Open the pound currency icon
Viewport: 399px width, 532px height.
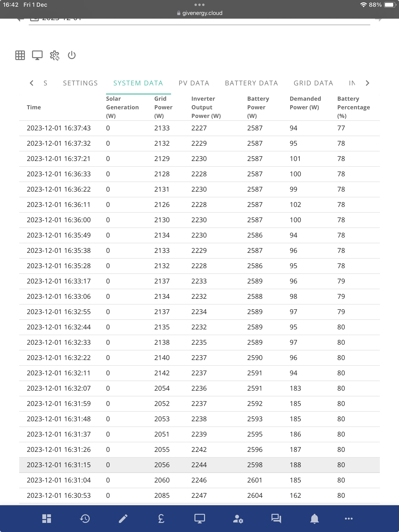click(x=161, y=519)
